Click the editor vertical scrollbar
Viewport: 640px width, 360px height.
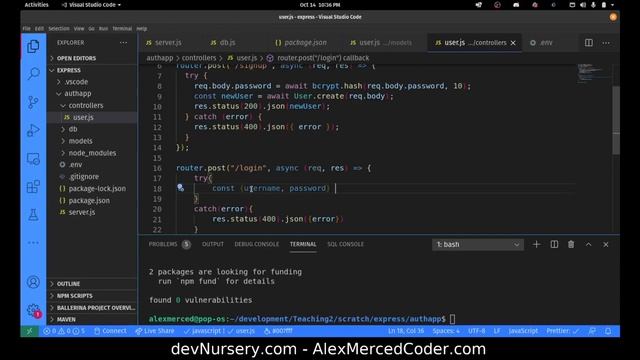616,120
